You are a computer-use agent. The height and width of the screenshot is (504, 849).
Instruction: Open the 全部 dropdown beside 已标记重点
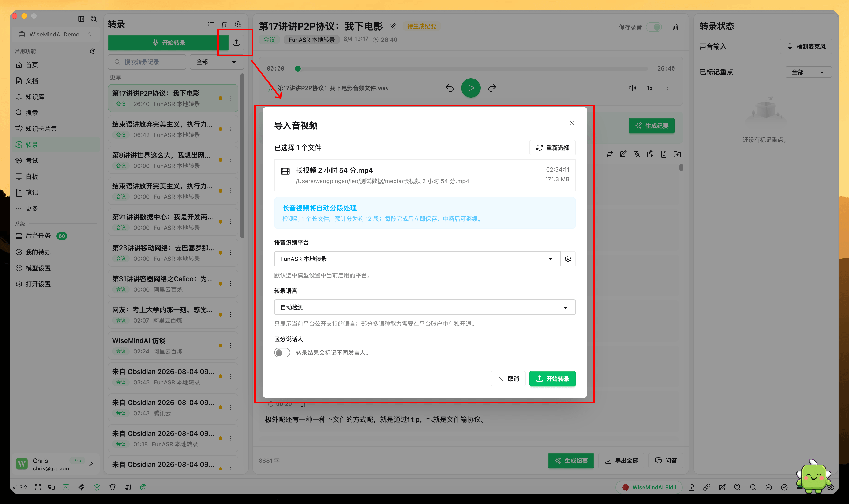809,72
